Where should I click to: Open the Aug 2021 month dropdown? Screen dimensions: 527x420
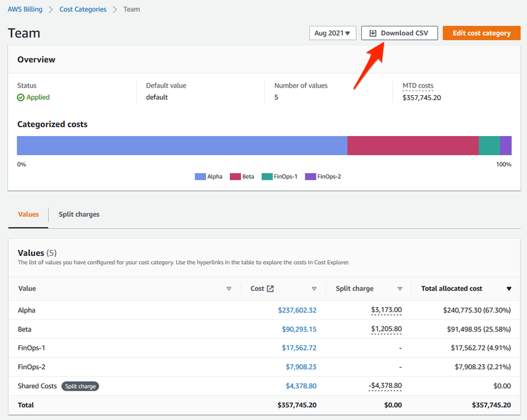[x=332, y=34]
